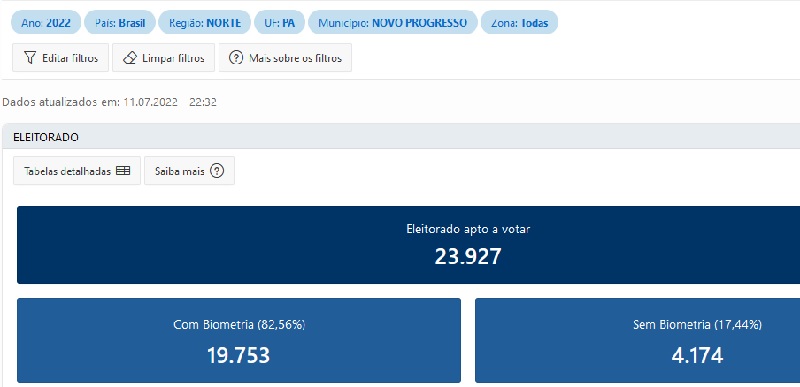Open Tabelas detalhadas view

click(77, 171)
